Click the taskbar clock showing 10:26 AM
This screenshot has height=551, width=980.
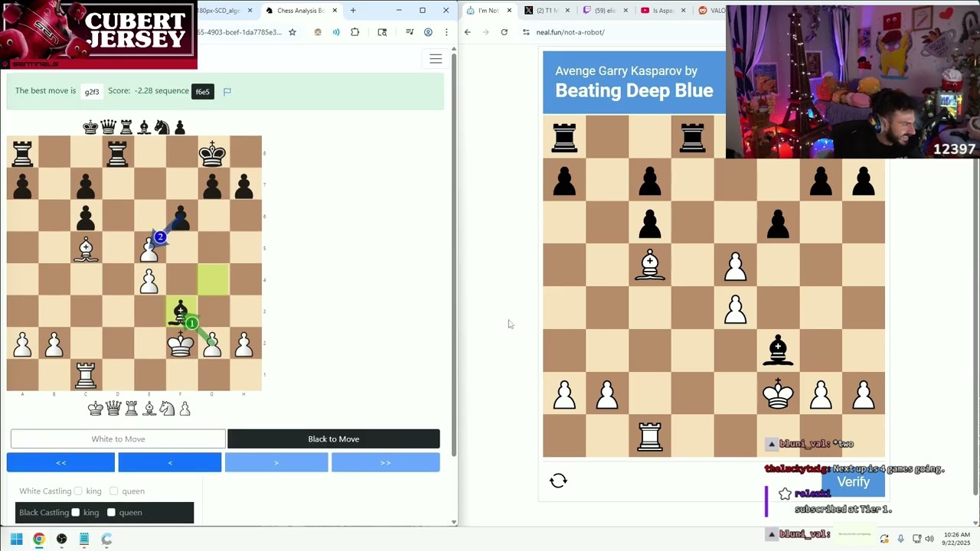click(956, 539)
